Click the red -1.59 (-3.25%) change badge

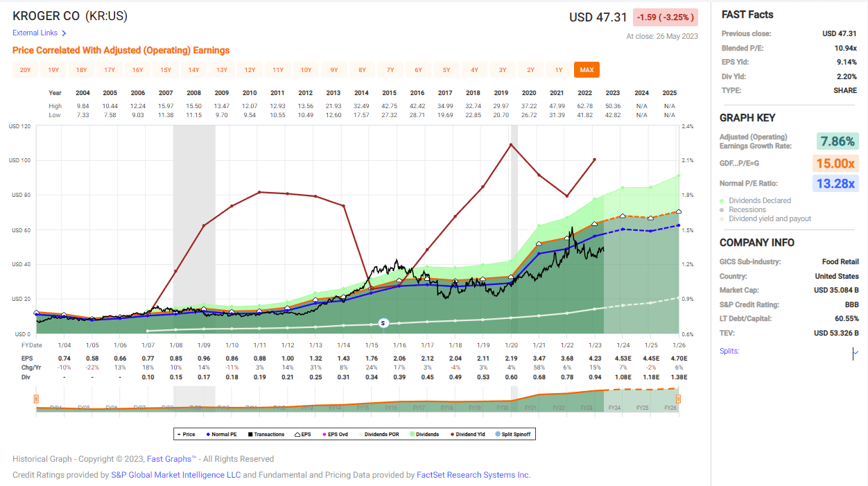pyautogui.click(x=664, y=17)
